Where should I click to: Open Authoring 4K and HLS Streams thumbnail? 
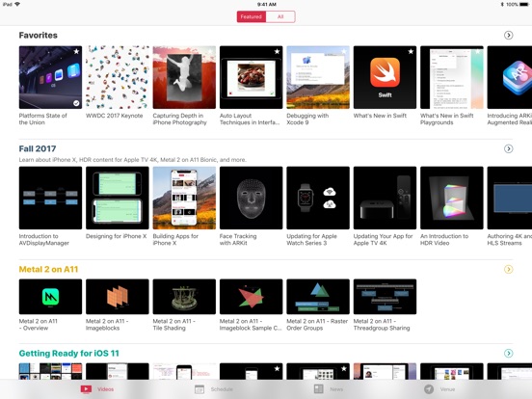[510, 198]
